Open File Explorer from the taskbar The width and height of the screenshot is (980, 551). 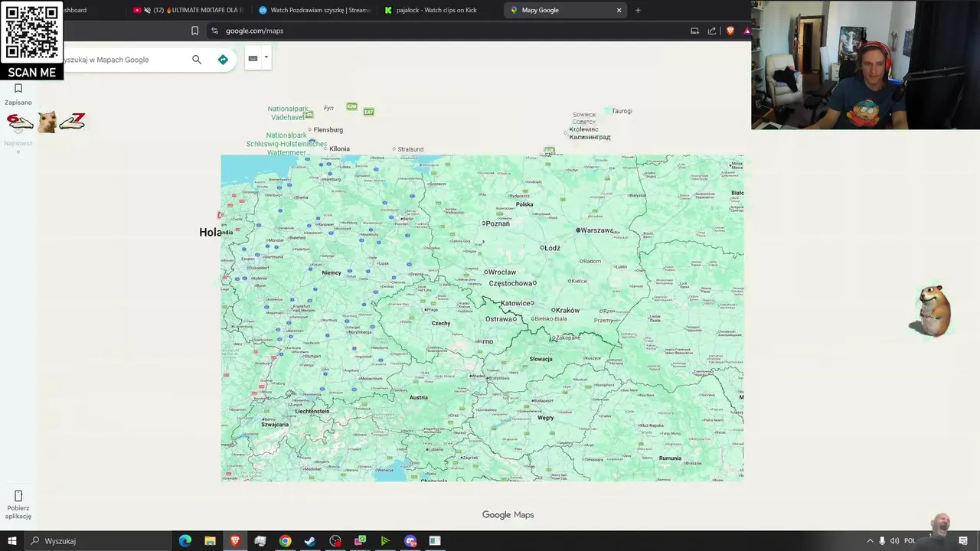pos(210,541)
